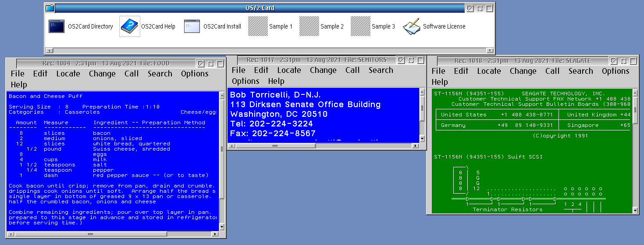Click SEAGATE window vertical scrollbar down arrow
644x245 pixels.
point(636,210)
